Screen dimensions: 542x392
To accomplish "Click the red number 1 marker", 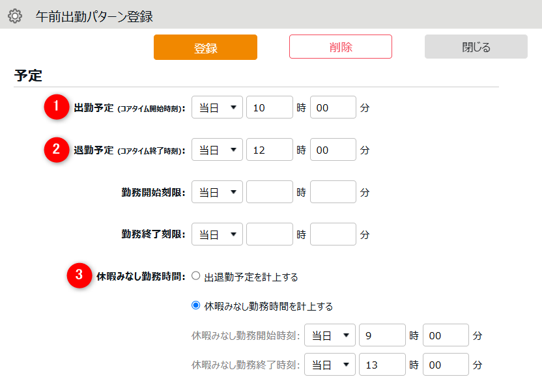I will point(57,107).
